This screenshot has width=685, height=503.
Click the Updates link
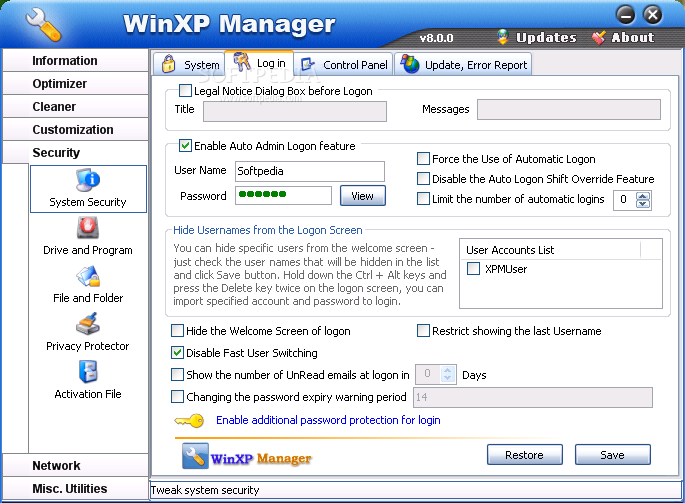pyautogui.click(x=546, y=38)
